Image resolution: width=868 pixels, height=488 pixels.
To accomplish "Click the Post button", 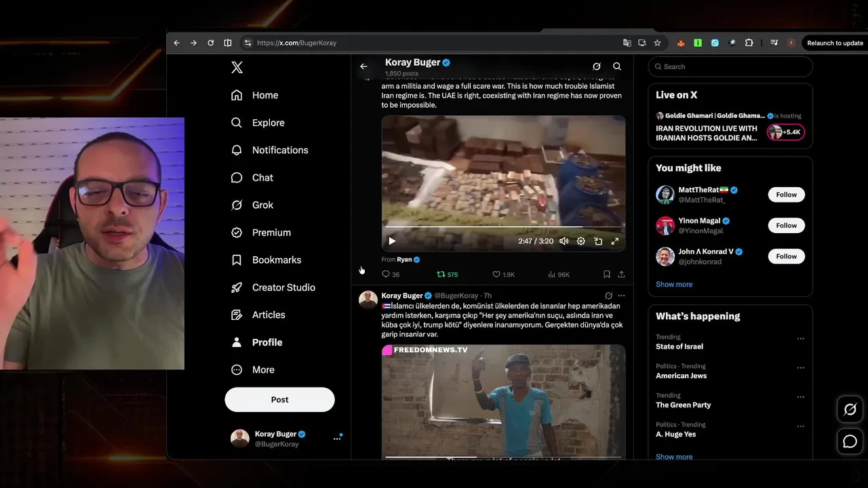I will pos(279,399).
